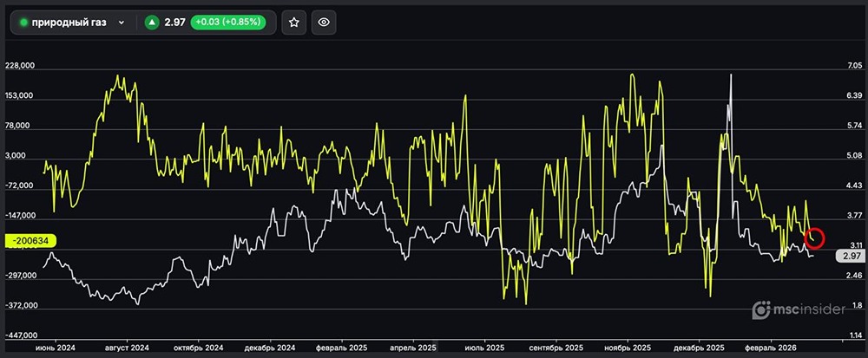Click the 2.97 price in the header

(175, 23)
